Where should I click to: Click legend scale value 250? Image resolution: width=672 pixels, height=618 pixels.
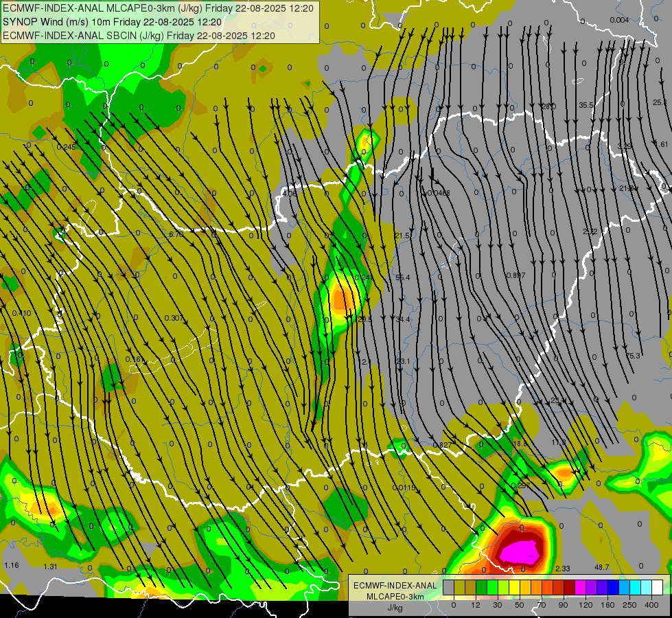pyautogui.click(x=629, y=605)
